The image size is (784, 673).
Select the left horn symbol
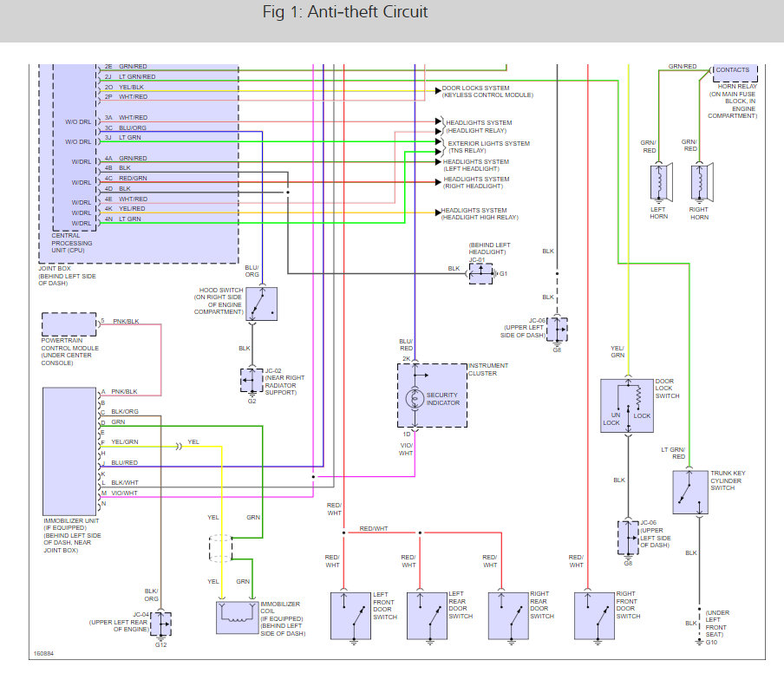pos(661,182)
